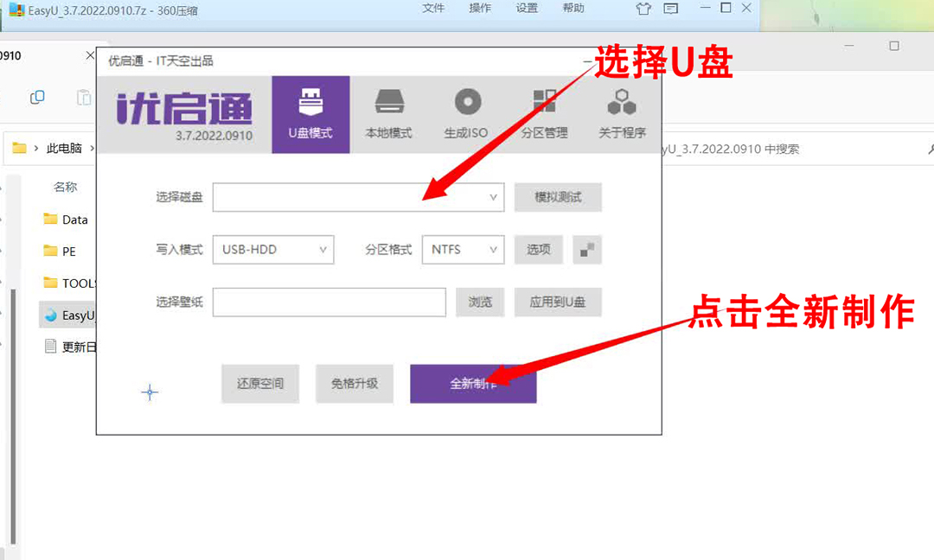Screen dimensions: 934x560
Task: Click the folder icon in Explorer address bar
Action: (20, 148)
